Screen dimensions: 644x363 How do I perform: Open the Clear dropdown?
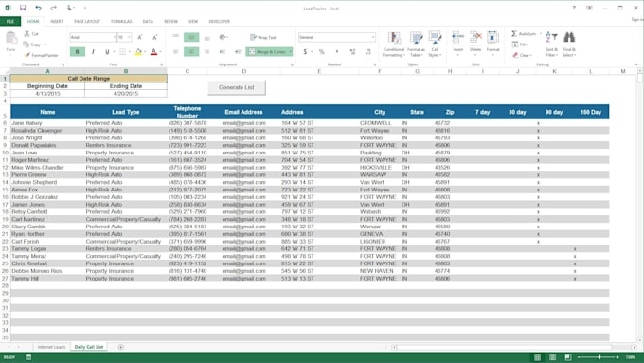pyautogui.click(x=522, y=55)
